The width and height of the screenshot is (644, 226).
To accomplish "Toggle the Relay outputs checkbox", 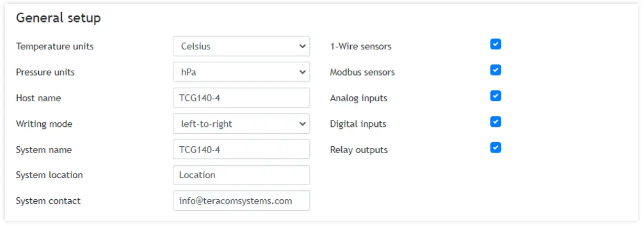I will [496, 147].
